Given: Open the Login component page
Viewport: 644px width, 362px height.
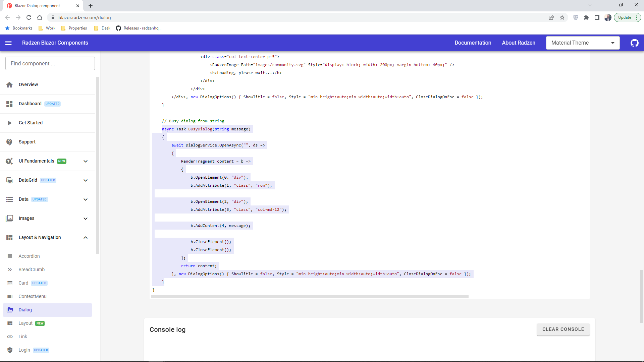Looking at the screenshot, I should (x=24, y=350).
